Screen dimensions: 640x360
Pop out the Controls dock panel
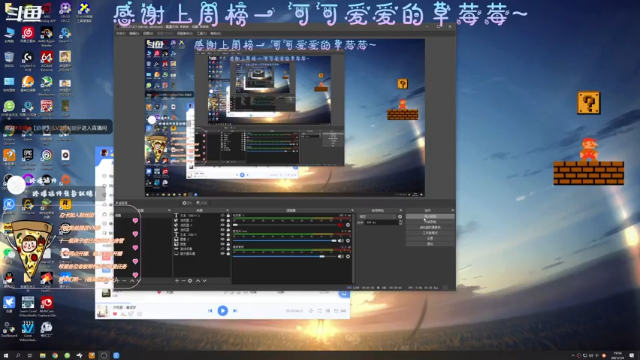[452, 210]
